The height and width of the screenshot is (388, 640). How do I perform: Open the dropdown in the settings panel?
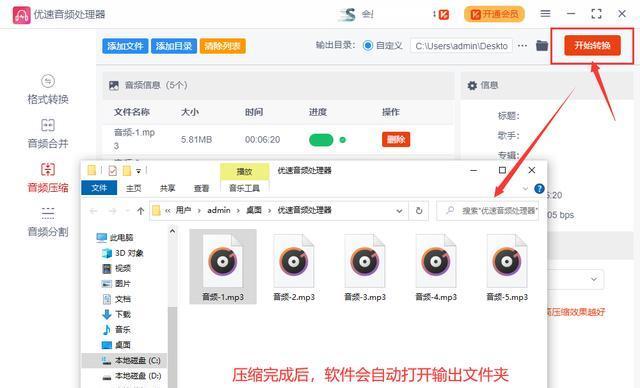[594, 279]
